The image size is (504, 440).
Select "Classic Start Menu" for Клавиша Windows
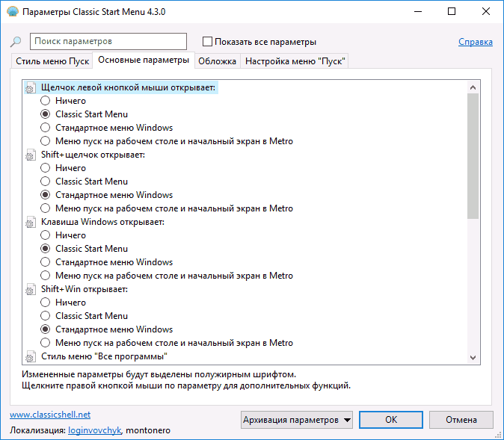pyautogui.click(x=46, y=249)
